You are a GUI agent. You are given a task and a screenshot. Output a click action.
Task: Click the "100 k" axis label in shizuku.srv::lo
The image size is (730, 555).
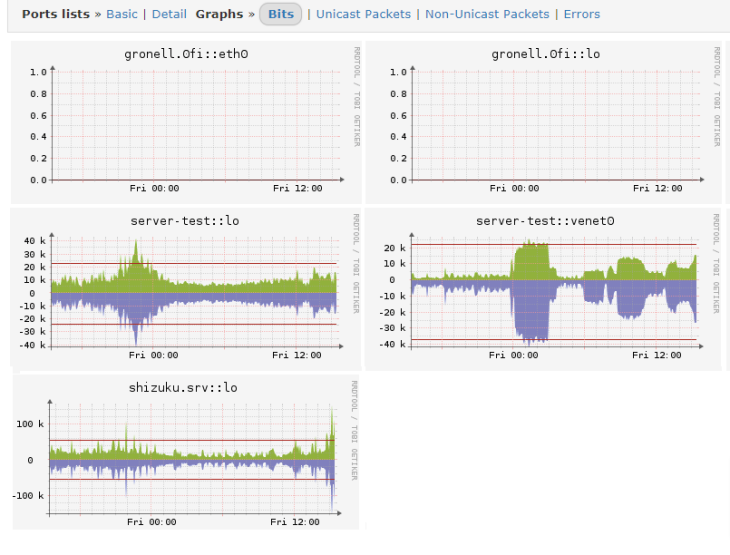pos(29,424)
